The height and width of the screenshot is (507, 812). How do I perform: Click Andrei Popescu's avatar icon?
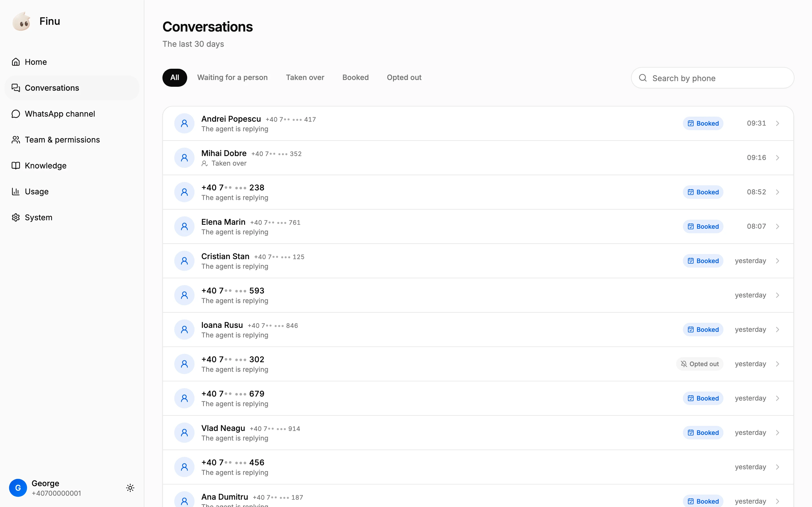click(x=184, y=123)
